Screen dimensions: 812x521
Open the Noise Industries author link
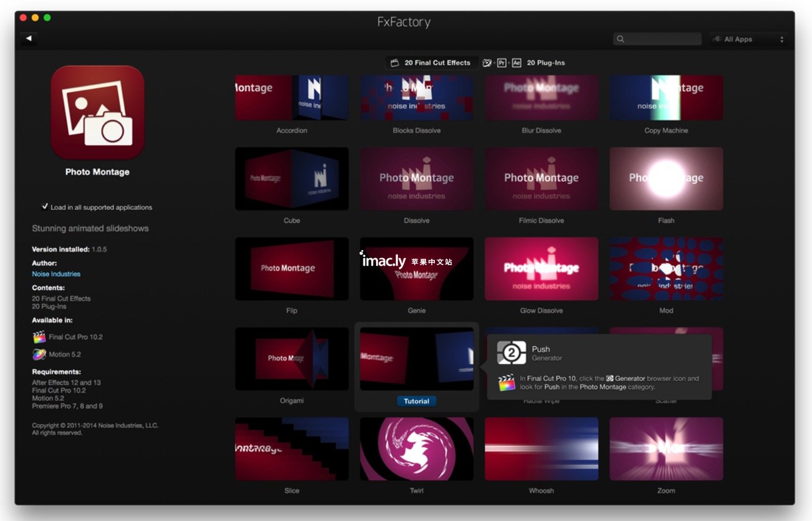[56, 274]
